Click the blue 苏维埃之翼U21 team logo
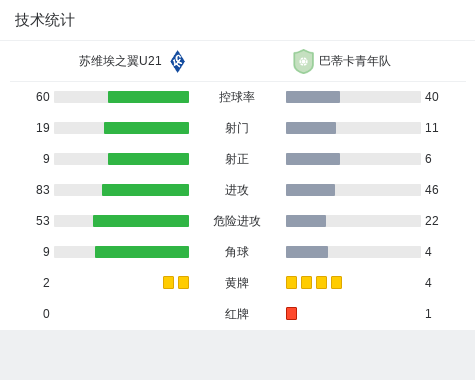Viewport: 475px width, 380px height. click(177, 61)
